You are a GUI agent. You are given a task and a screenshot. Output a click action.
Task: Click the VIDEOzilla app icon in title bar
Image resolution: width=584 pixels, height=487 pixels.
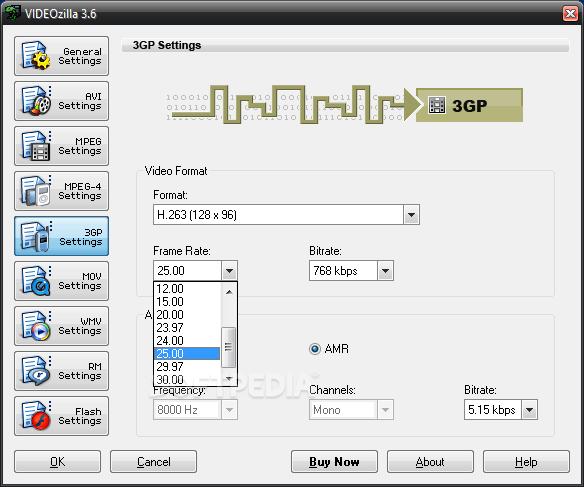click(12, 13)
